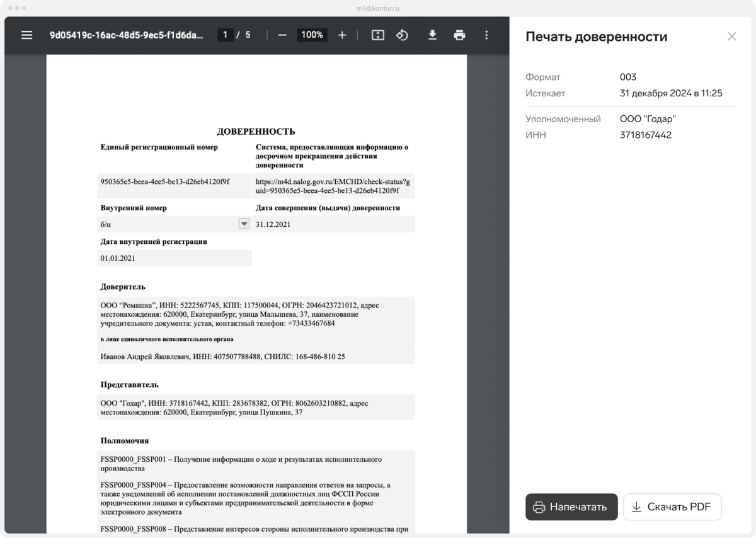Click the total pages count 5

[x=248, y=35]
